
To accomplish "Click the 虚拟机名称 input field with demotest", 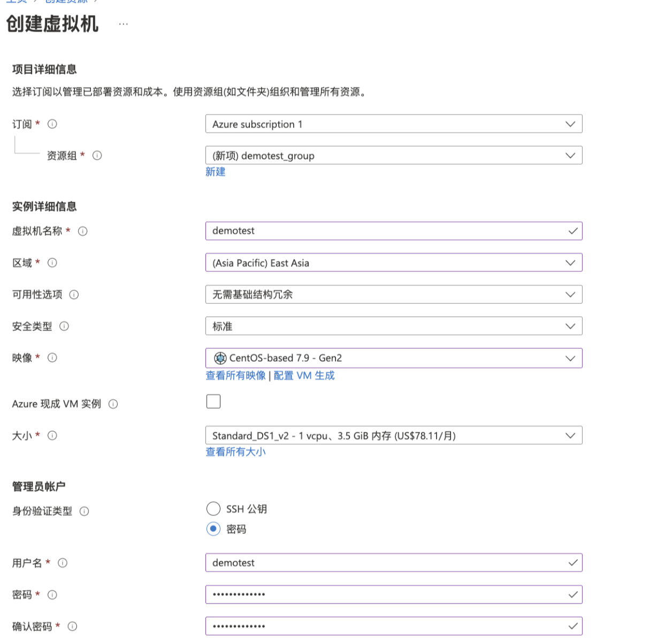I will [394, 231].
